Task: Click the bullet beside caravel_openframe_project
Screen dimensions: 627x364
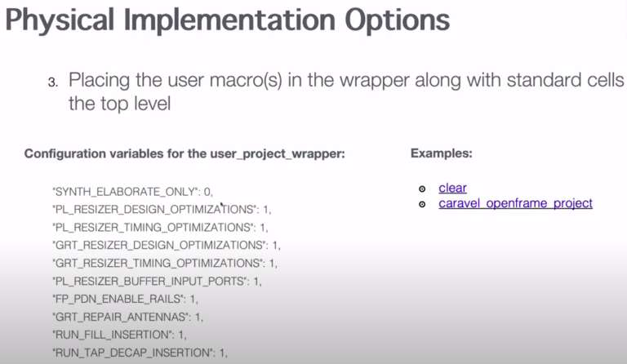Action: [422, 203]
